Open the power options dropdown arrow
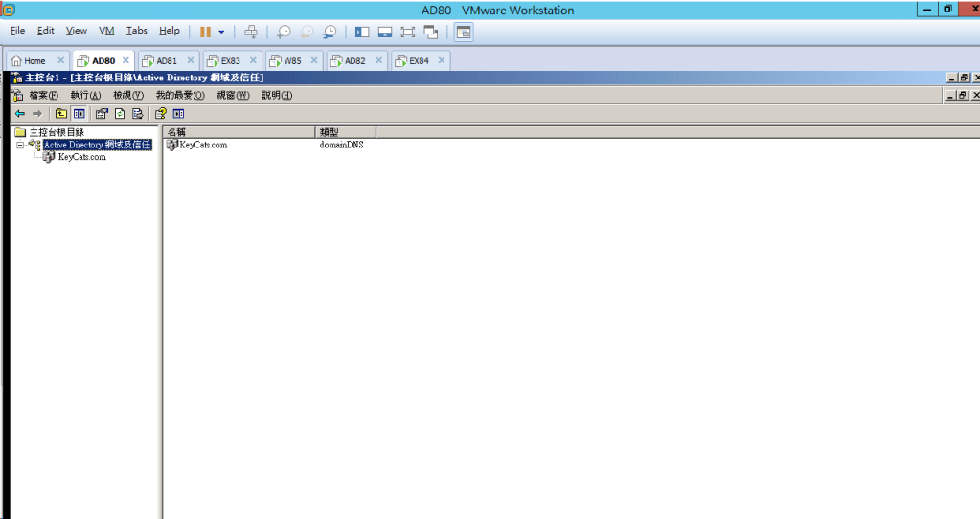Screen dimensions: 980x519 pos(221,32)
